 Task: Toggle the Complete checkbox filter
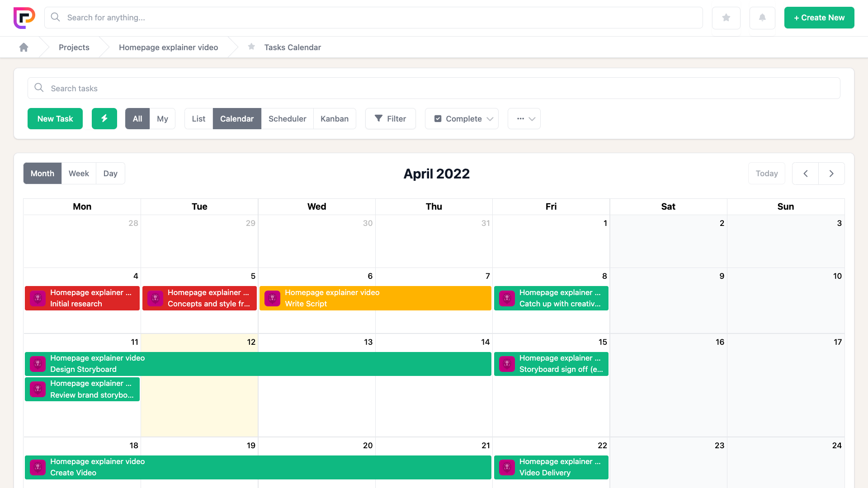coord(438,119)
